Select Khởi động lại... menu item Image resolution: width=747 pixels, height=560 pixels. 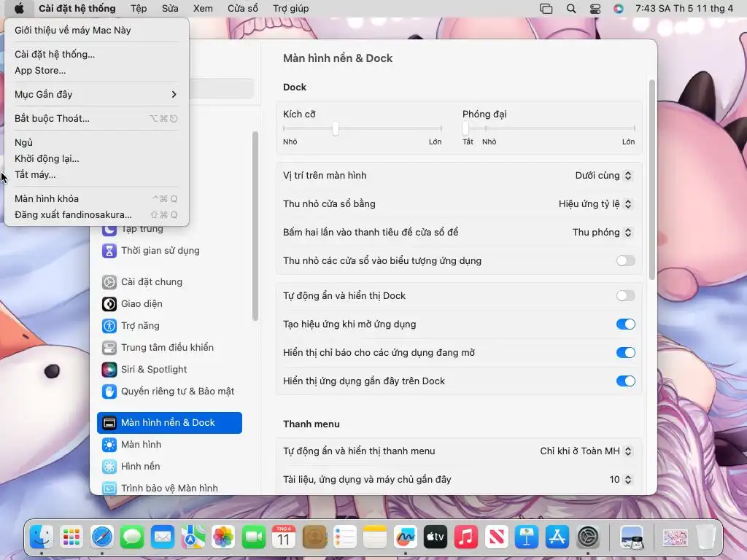pyautogui.click(x=96, y=158)
